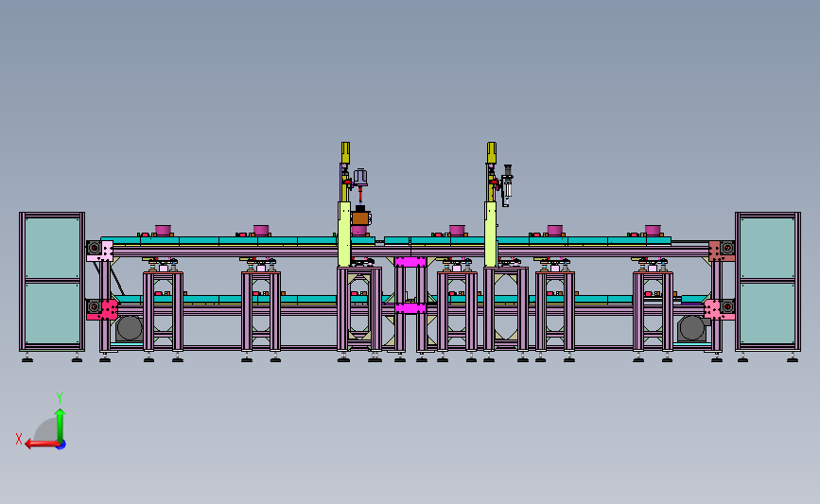Select the rightmost magenta cup on upper conveyor
This screenshot has width=820, height=504.
[x=653, y=230]
